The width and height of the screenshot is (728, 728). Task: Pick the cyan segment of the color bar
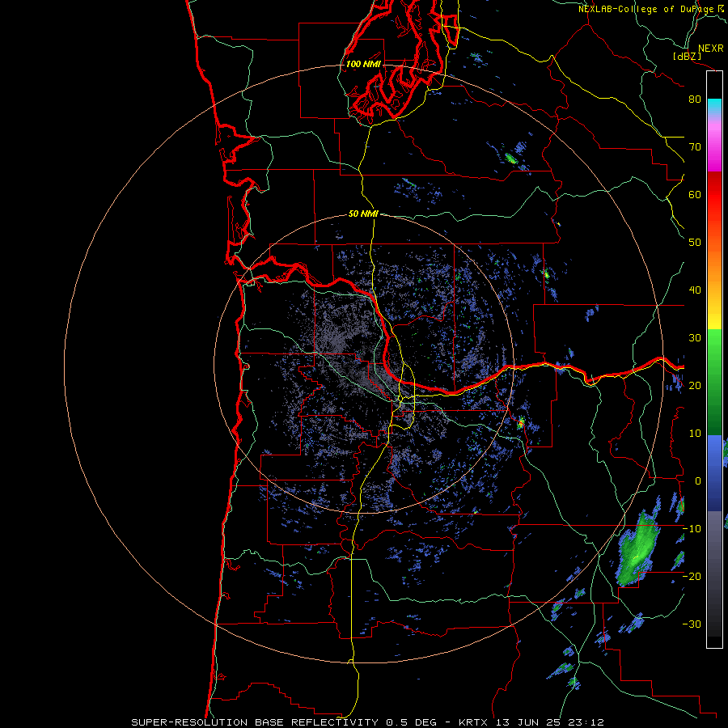coord(714,107)
